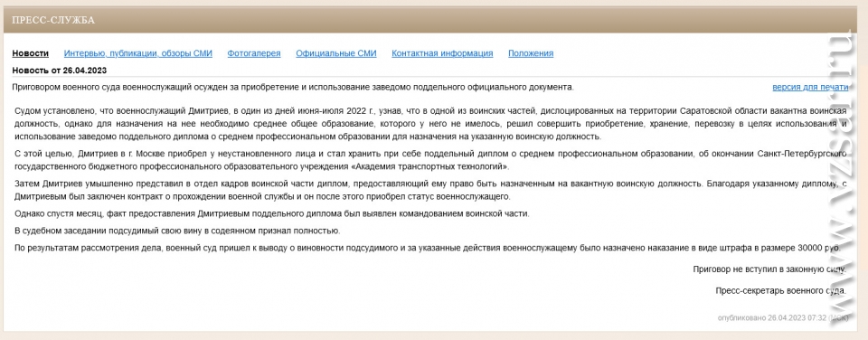Open Контактная информация page

[x=442, y=53]
